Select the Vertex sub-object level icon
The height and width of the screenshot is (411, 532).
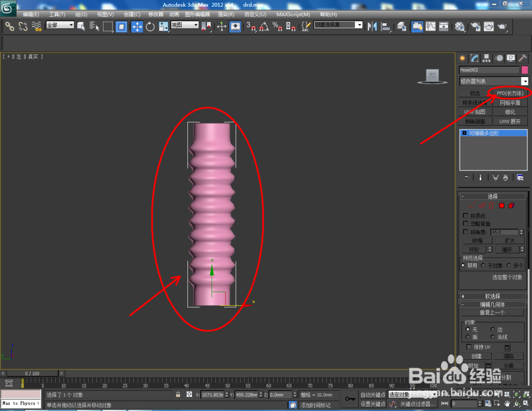coord(471,205)
